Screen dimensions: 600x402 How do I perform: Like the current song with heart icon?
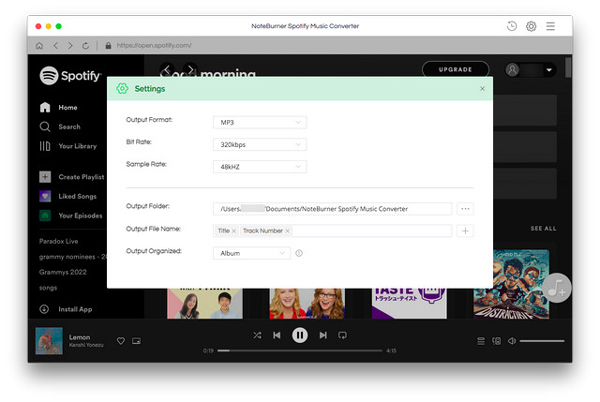click(121, 340)
